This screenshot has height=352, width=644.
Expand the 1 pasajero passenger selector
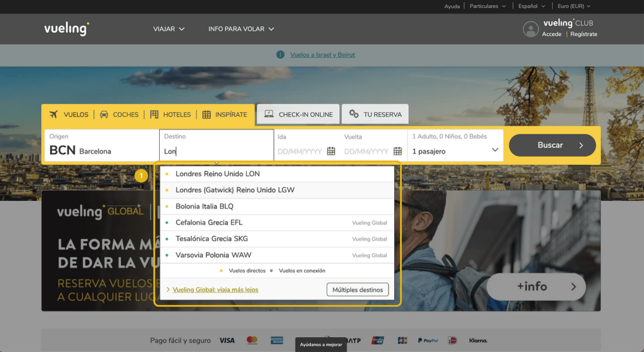click(455, 145)
